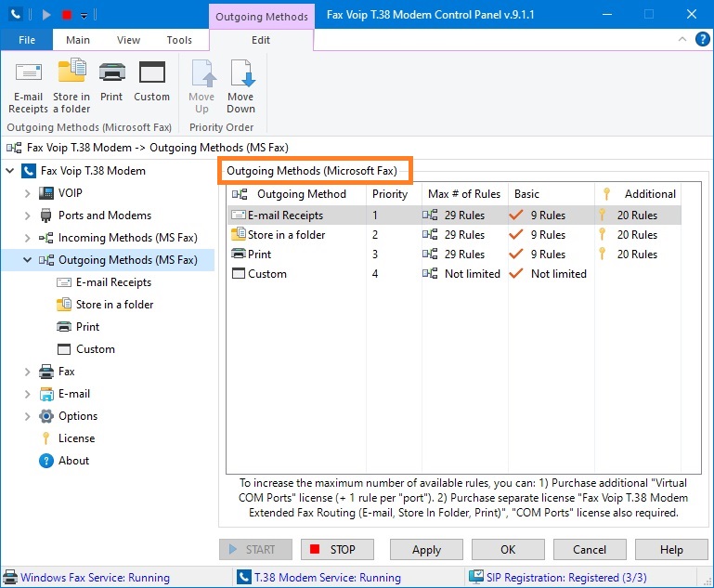Expand the Fax tree node
The width and height of the screenshot is (714, 588).
click(x=27, y=372)
